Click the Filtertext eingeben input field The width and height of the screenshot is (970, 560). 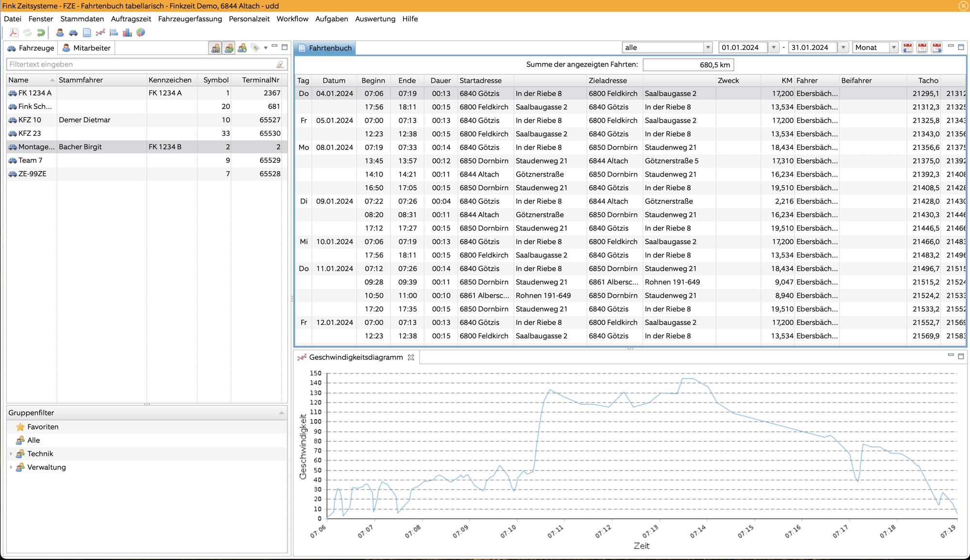coord(141,64)
